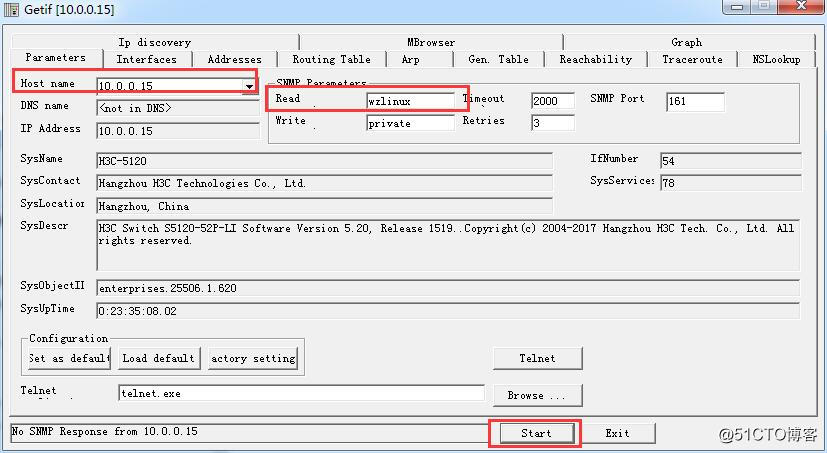Click the Load default button

tap(159, 358)
